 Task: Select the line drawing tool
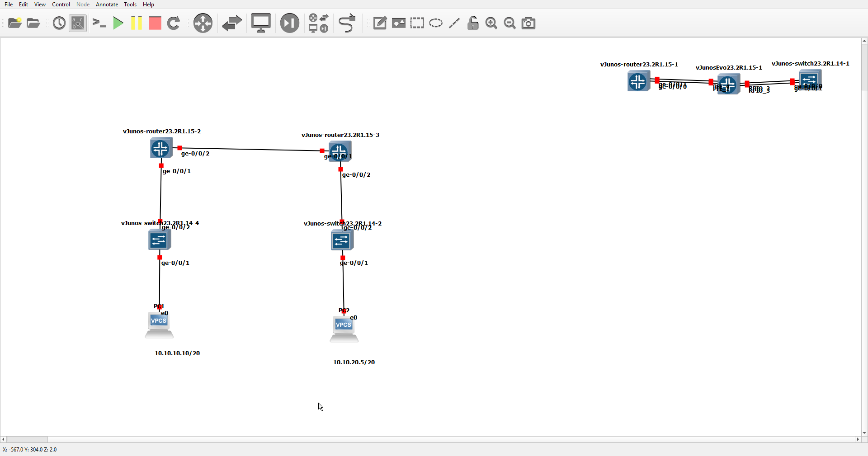pyautogui.click(x=454, y=23)
